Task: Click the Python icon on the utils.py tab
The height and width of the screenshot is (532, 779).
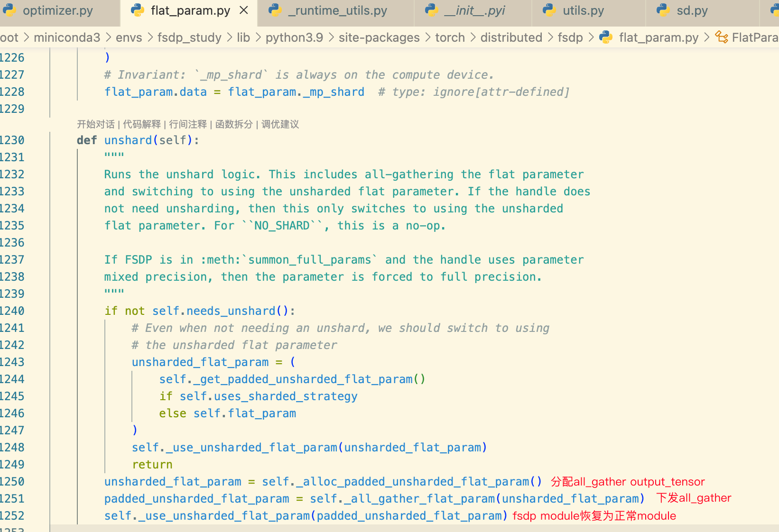Action: click(549, 10)
